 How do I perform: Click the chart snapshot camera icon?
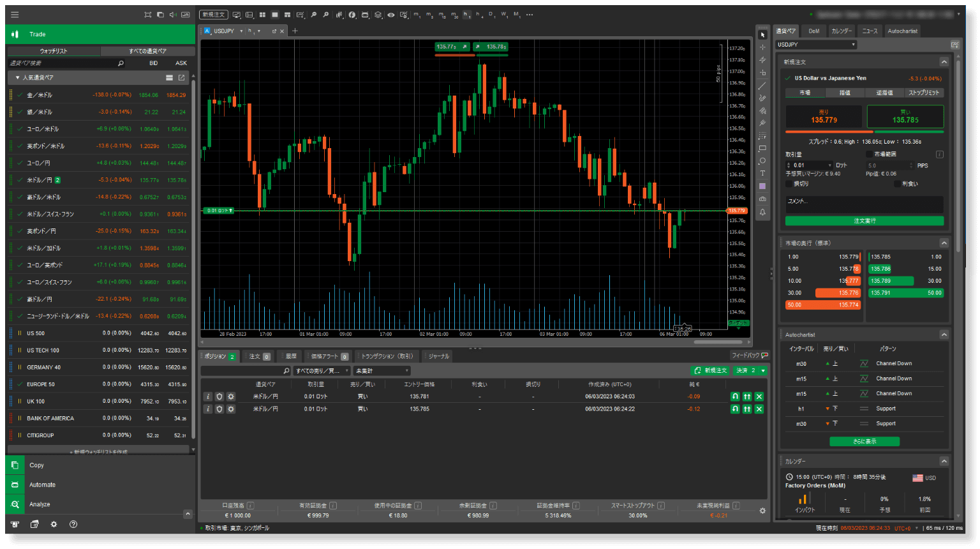762,199
